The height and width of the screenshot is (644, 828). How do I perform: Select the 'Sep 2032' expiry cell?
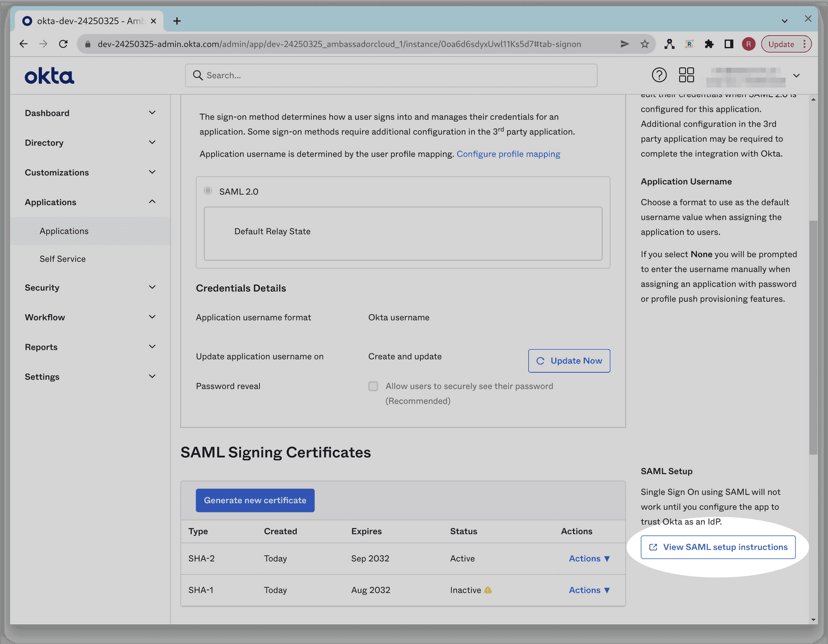point(370,559)
